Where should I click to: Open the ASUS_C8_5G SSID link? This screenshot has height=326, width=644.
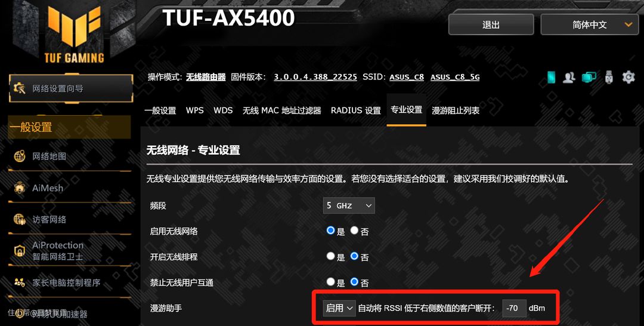455,77
